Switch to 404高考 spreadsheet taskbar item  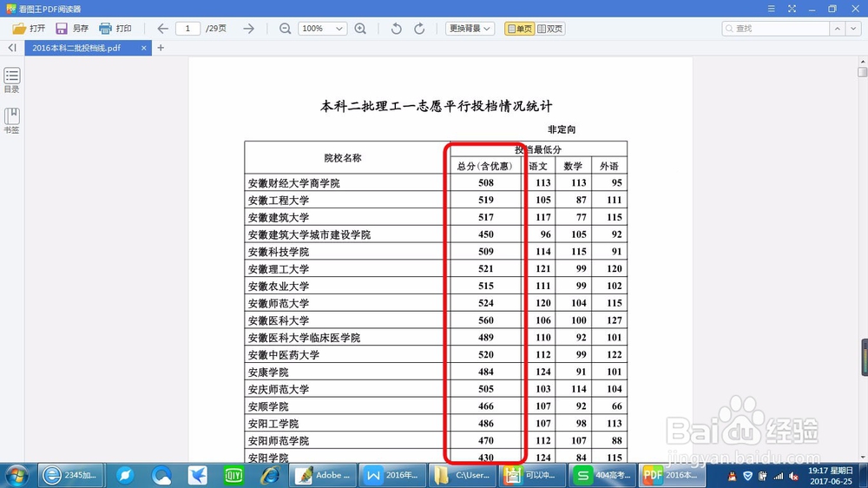pyautogui.click(x=602, y=475)
